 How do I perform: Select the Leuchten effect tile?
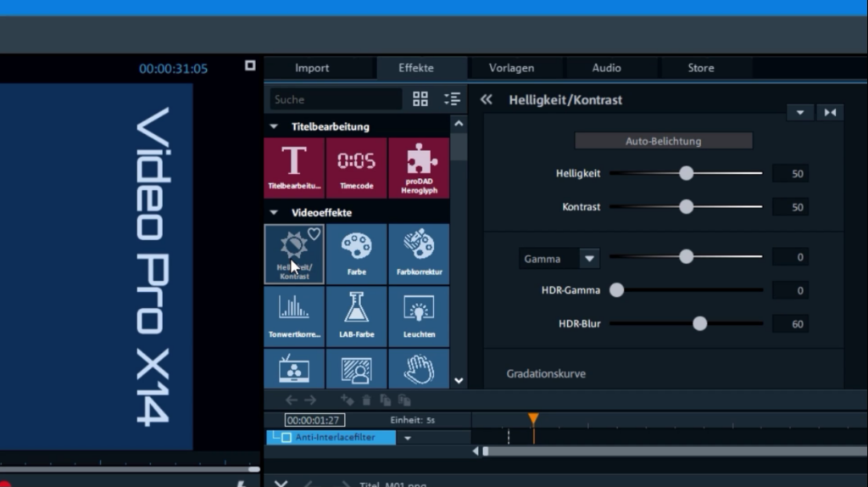coord(419,317)
